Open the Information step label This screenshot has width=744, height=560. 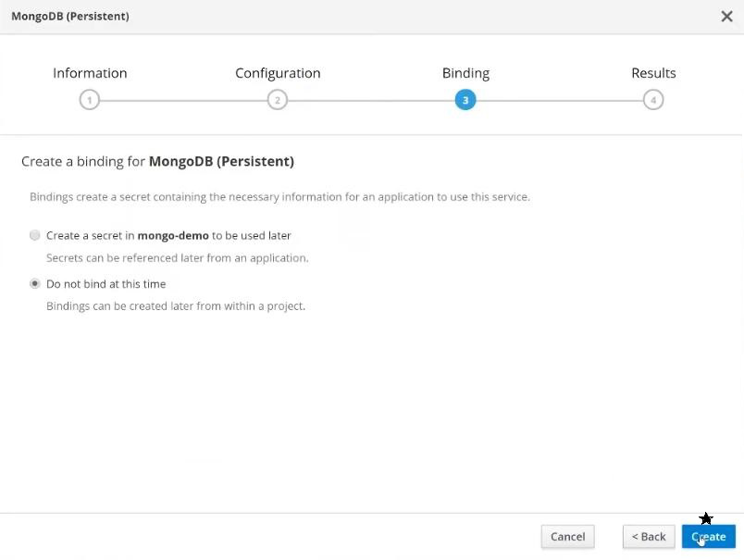(x=90, y=73)
